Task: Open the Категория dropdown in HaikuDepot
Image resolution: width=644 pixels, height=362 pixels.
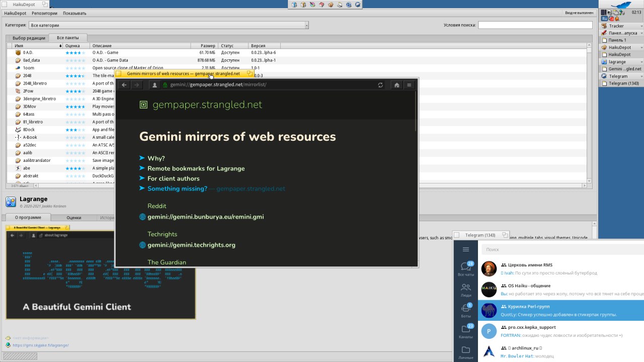Action: (x=169, y=25)
